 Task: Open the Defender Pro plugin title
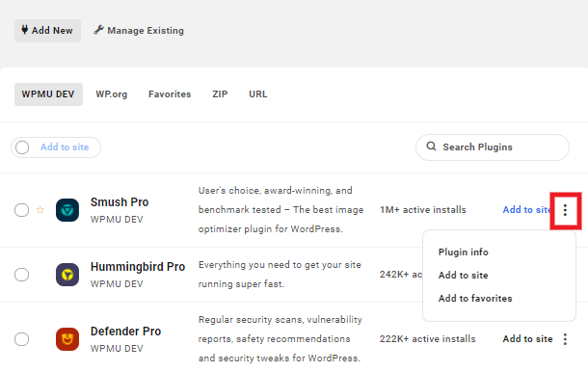pyautogui.click(x=125, y=332)
